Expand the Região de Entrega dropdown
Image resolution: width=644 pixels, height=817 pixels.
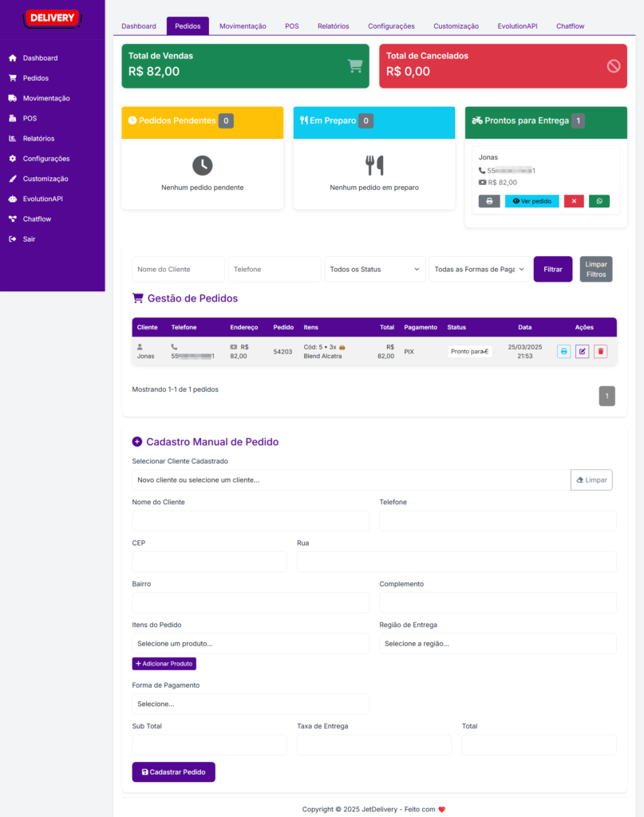(x=497, y=643)
